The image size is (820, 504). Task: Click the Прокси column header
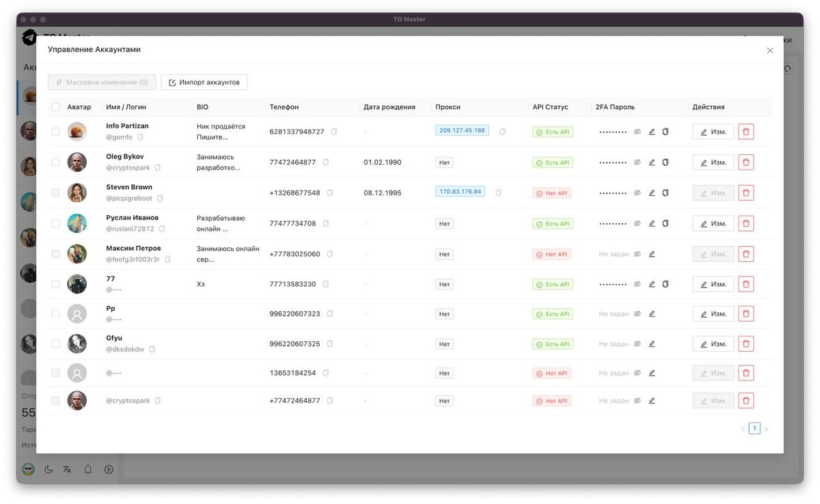[448, 107]
